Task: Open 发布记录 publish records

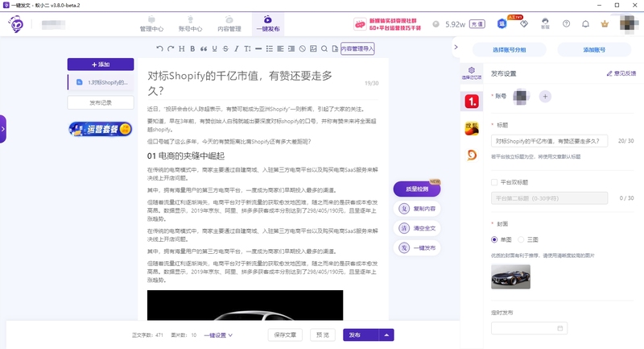Action: click(101, 103)
